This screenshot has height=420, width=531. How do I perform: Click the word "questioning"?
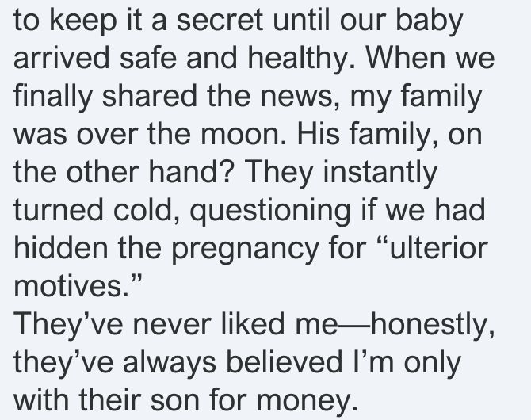click(x=270, y=212)
